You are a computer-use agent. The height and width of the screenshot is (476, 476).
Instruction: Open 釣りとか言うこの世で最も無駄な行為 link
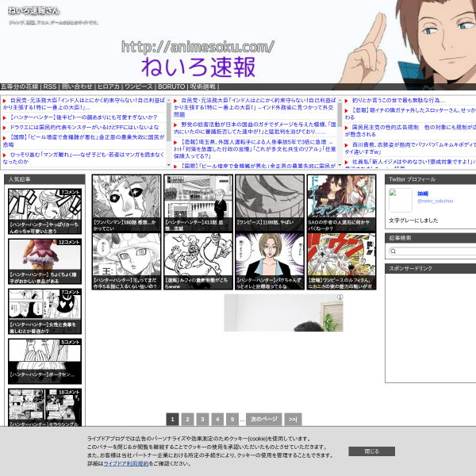tap(398, 100)
